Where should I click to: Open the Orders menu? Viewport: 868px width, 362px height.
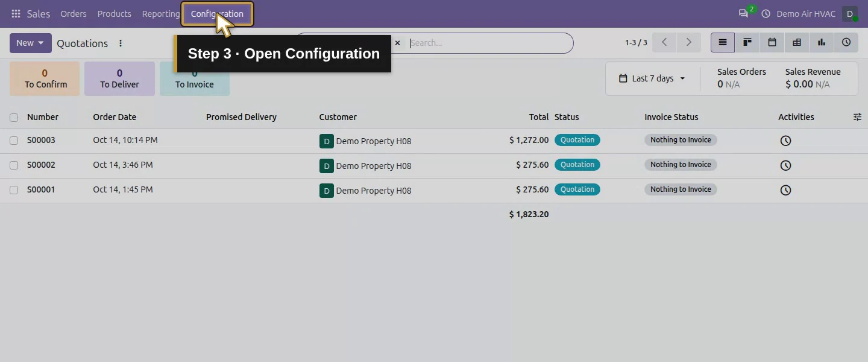pos(74,14)
